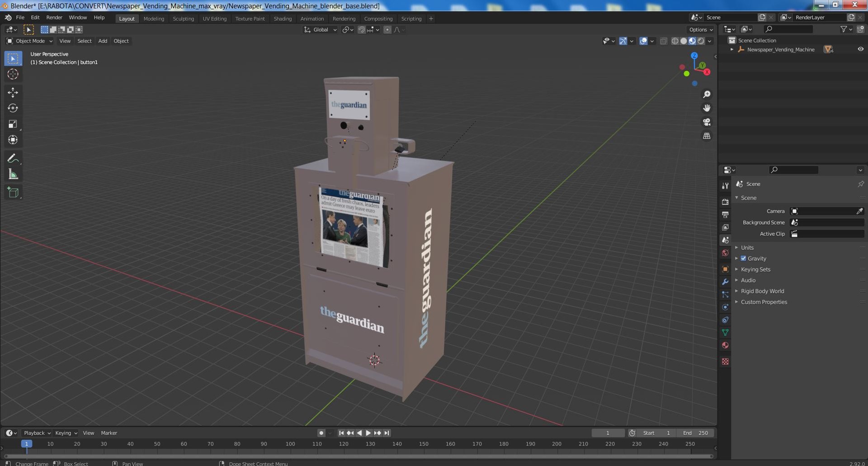868x466 pixels.
Task: Open the File menu
Action: pyautogui.click(x=20, y=18)
